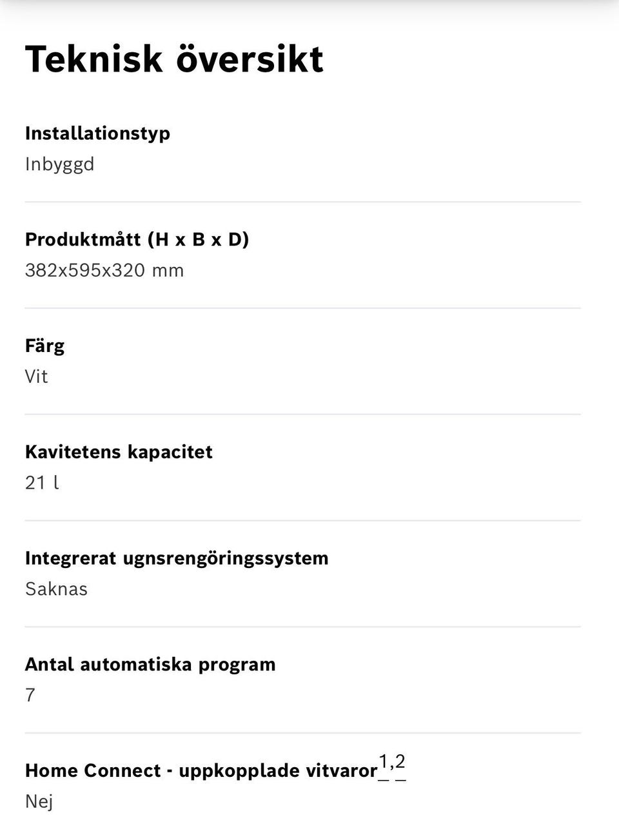Click the value 7 under automatiska program
The width and height of the screenshot is (619, 840).
tap(30, 695)
